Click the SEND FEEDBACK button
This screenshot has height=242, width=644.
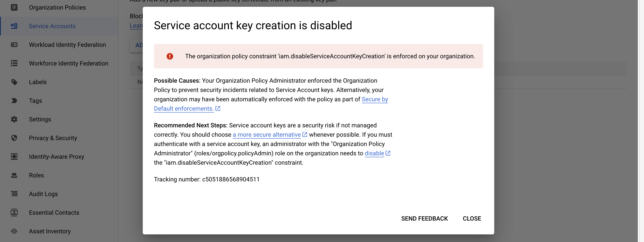coord(424,218)
